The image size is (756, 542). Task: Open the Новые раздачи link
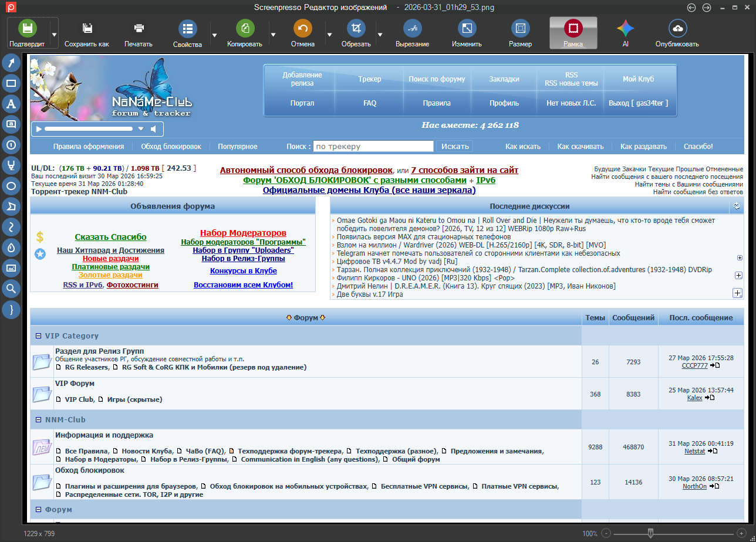coord(110,259)
